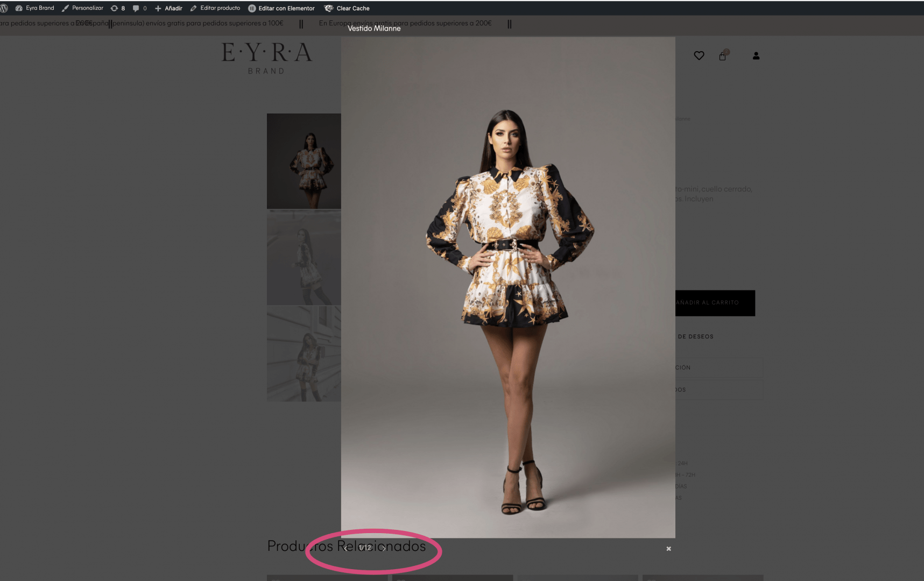Open the comments bubble in admin bar
This screenshot has height=581, width=924.
coord(140,8)
